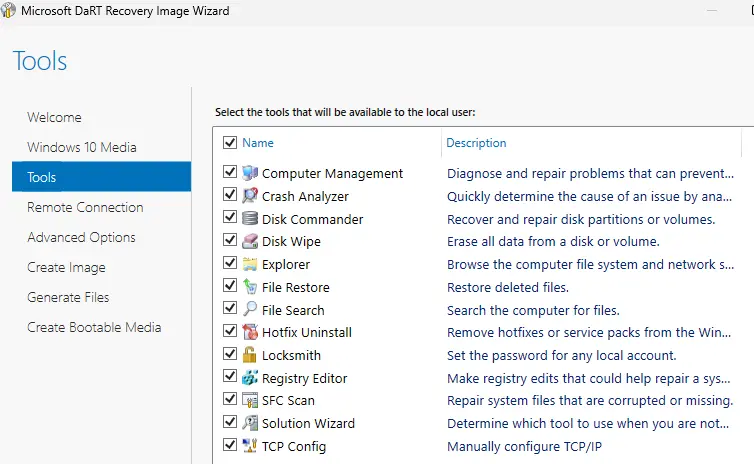Viewport: 754px width, 464px height.
Task: Select the Disk Commander icon
Action: pos(250,218)
